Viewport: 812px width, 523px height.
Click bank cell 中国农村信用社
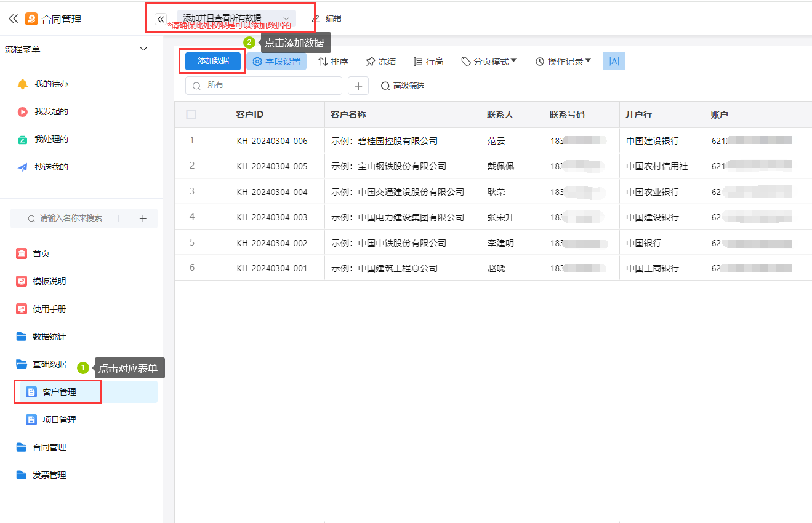pyautogui.click(x=662, y=166)
